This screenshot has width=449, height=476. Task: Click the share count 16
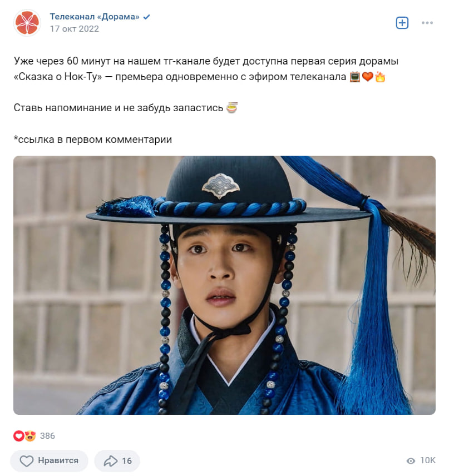[127, 461]
